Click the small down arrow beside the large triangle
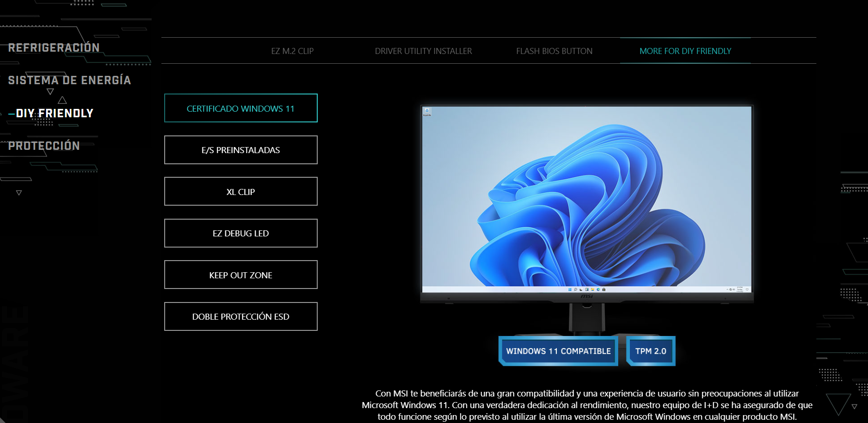The image size is (868, 423). point(855,407)
